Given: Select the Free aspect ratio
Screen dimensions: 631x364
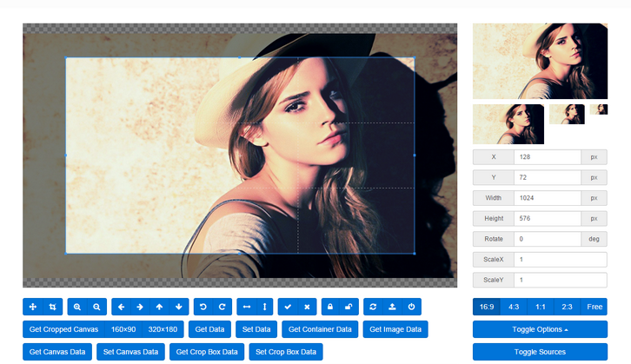Looking at the screenshot, I should pos(594,307).
